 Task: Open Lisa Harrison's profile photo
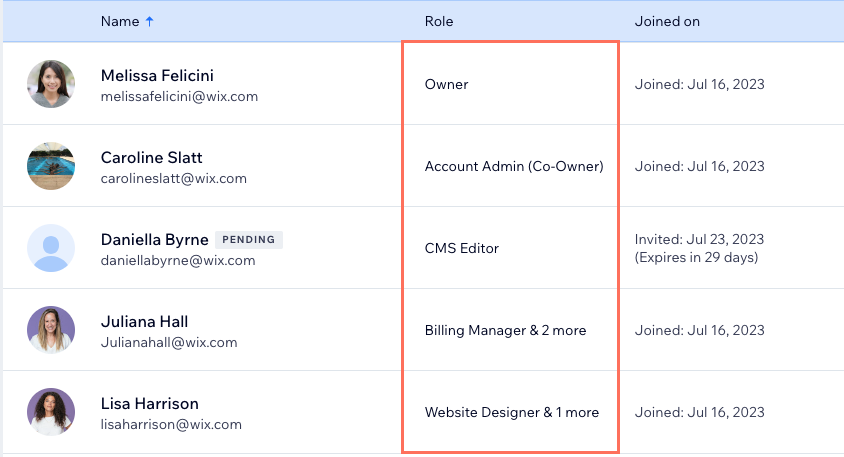[51, 412]
